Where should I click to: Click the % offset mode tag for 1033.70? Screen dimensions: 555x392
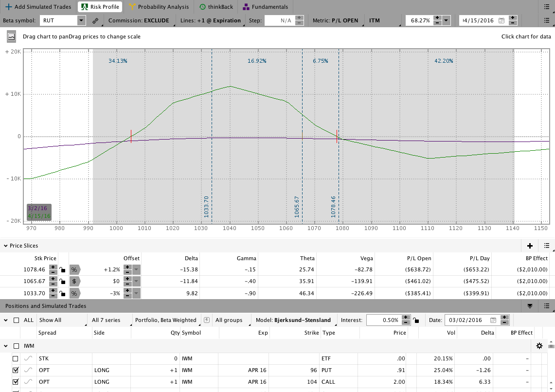point(75,293)
